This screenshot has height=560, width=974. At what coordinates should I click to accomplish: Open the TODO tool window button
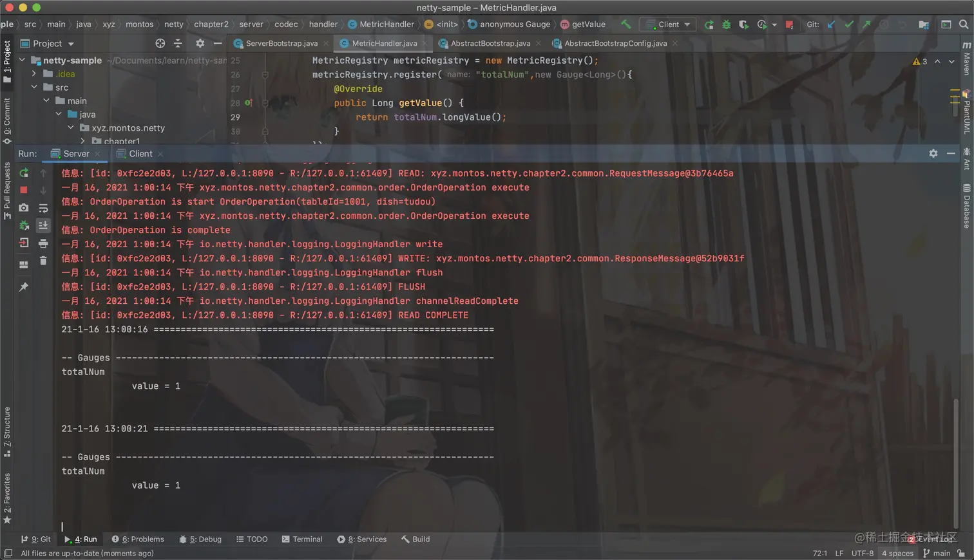pyautogui.click(x=252, y=539)
